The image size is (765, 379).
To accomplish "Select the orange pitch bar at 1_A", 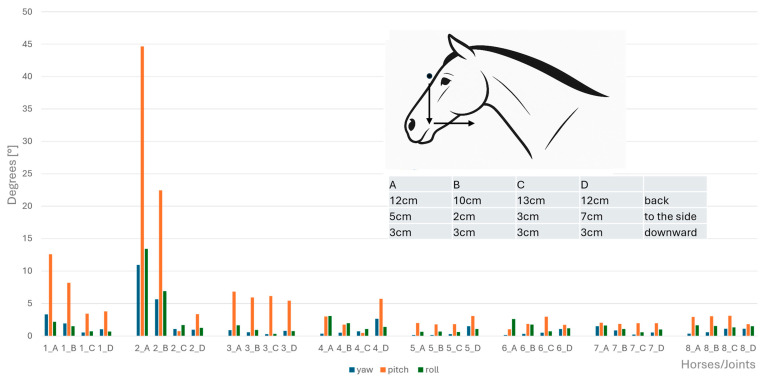I will coord(50,295).
